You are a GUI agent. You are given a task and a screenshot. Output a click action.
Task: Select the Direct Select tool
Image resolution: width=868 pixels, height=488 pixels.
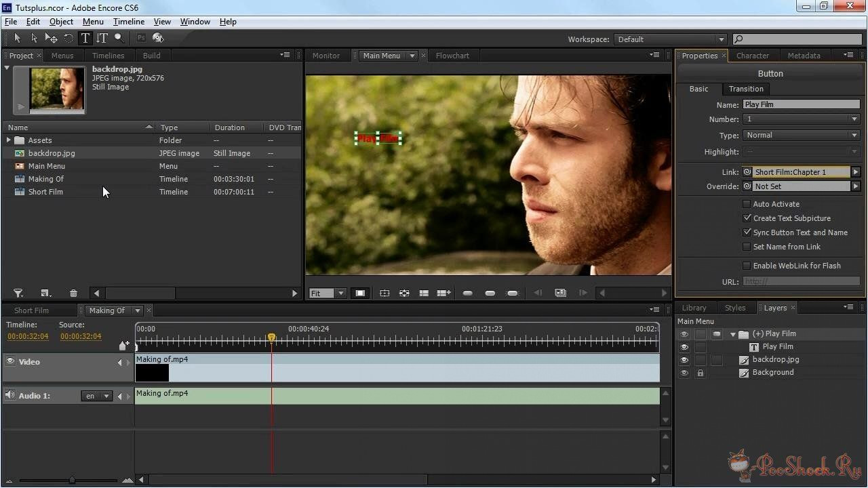34,39
